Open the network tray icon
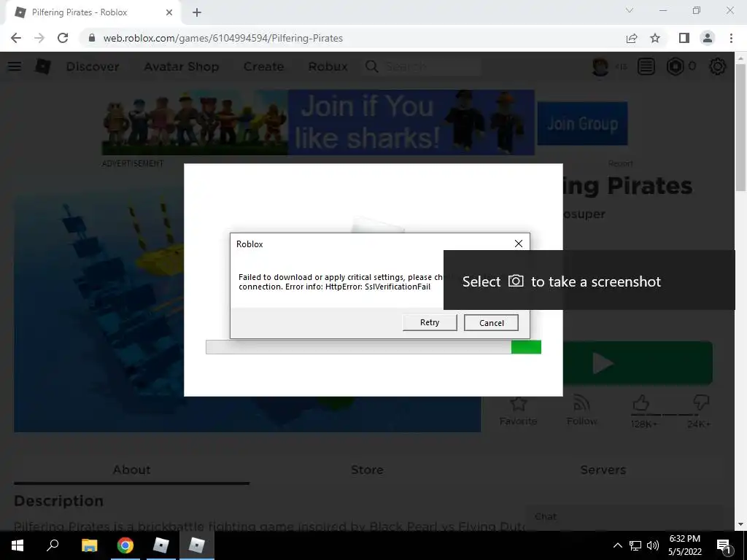This screenshot has width=747, height=560. coord(635,545)
